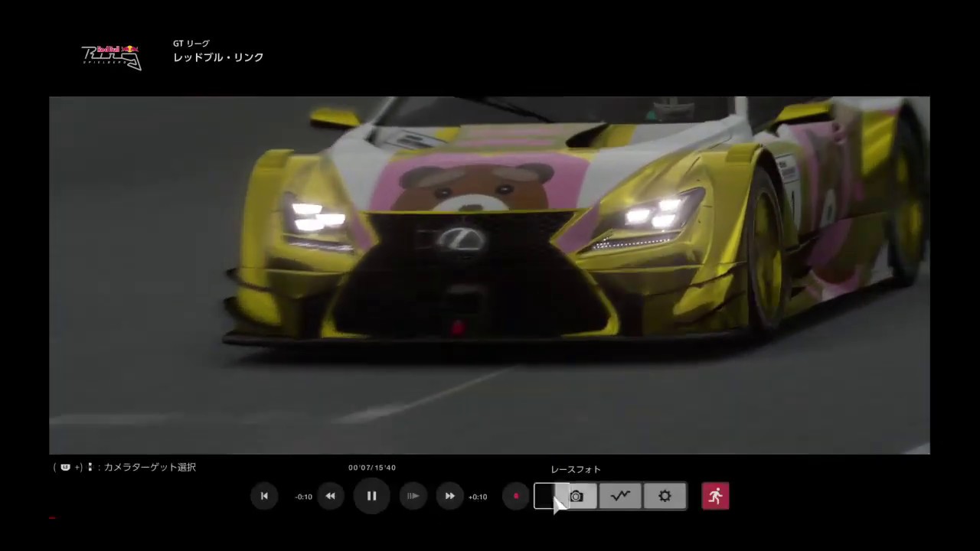Skip to the start of the replay
The width and height of the screenshot is (980, 551).
click(x=264, y=496)
